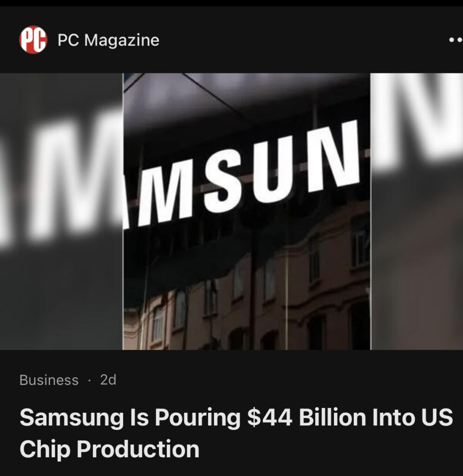
Task: Tap the blurred right side of image
Action: [417, 212]
